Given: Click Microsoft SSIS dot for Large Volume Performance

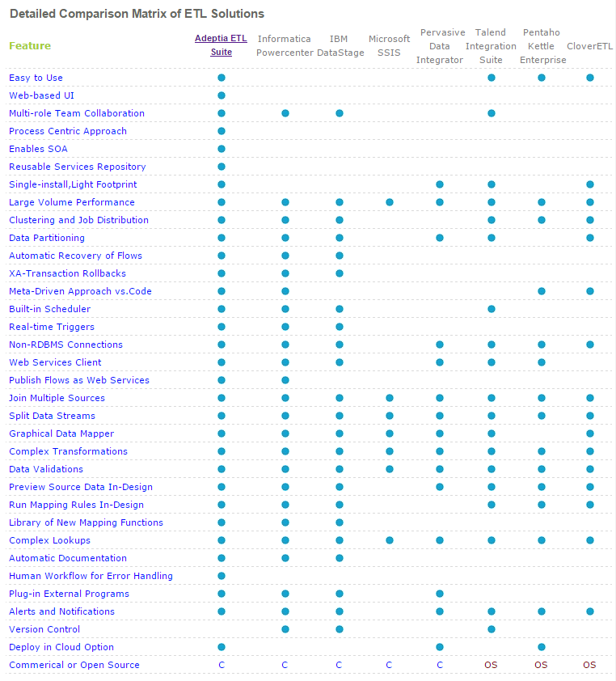Looking at the screenshot, I should tap(390, 202).
